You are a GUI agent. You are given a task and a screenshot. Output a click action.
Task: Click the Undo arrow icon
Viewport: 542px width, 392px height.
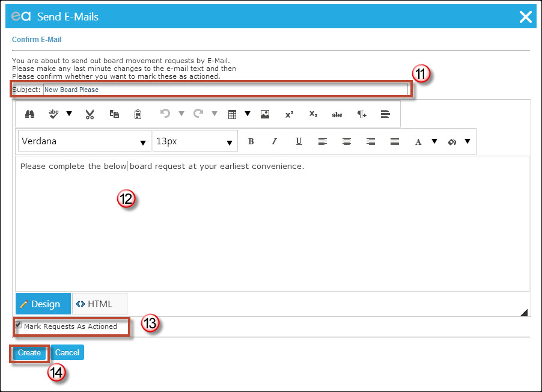pyautogui.click(x=165, y=114)
